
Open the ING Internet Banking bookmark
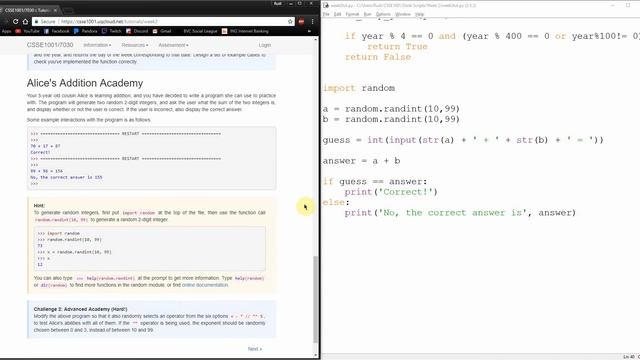pos(245,31)
